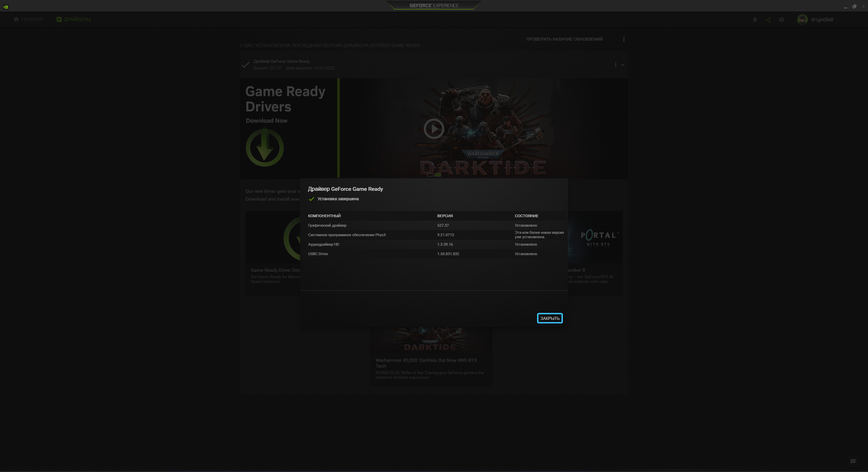
Task: Click the Графический драйвер row
Action: 434,225
